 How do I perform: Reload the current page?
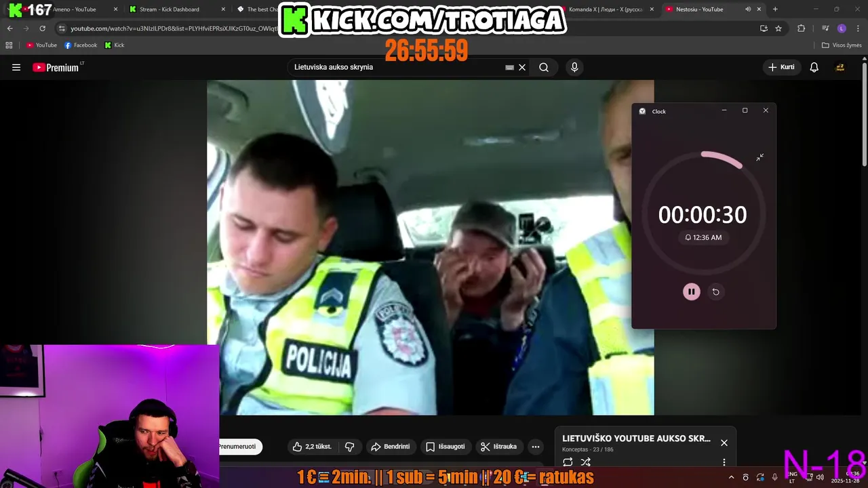[x=42, y=28]
